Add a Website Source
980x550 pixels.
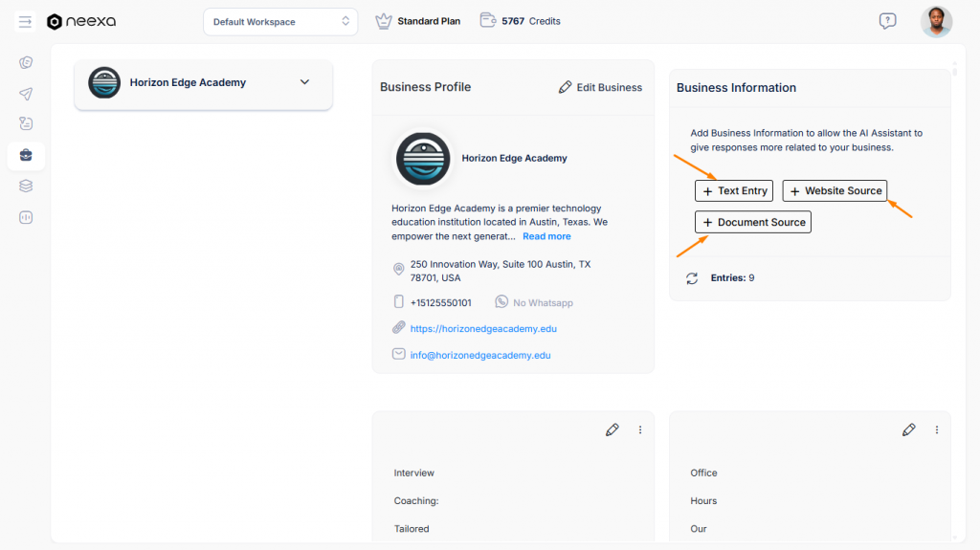(x=835, y=190)
